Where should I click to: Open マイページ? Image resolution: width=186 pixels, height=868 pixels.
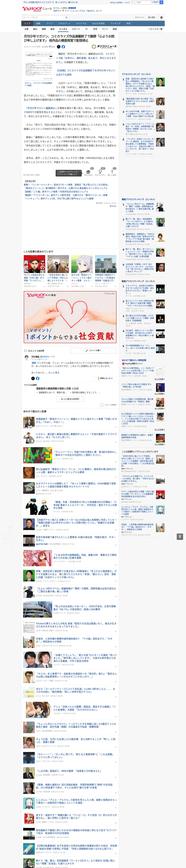click(x=139, y=18)
